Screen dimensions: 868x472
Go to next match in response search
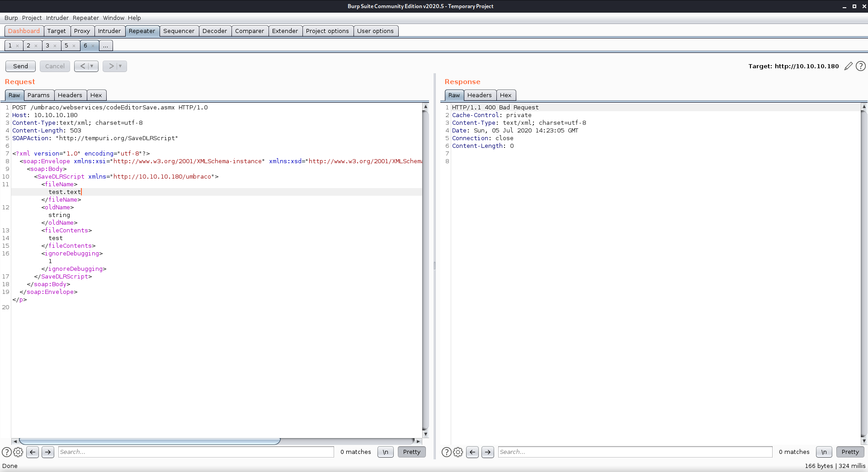click(x=488, y=452)
